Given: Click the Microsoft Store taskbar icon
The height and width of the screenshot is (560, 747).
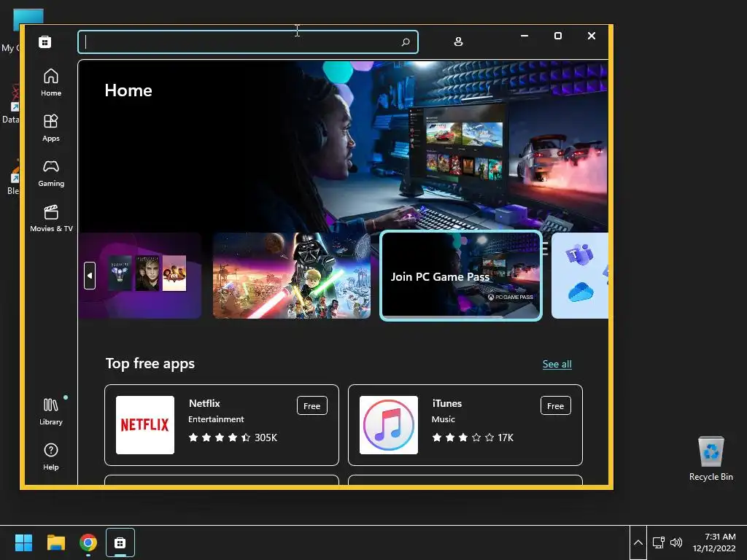Looking at the screenshot, I should tap(120, 542).
